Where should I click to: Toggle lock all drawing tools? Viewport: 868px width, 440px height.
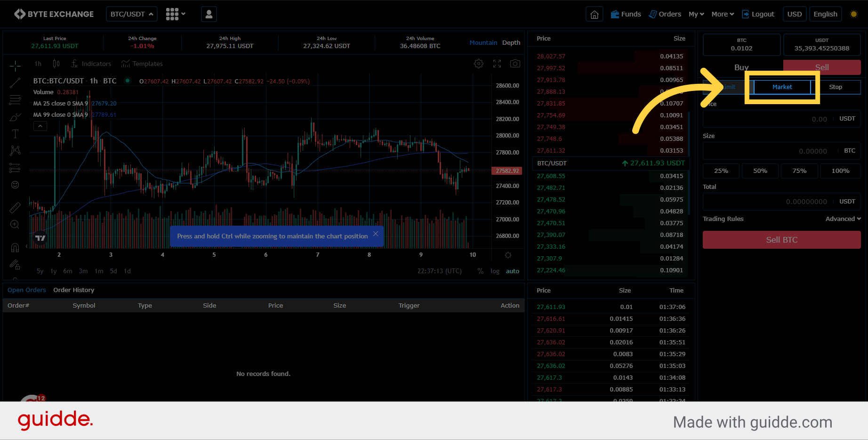pyautogui.click(x=15, y=265)
